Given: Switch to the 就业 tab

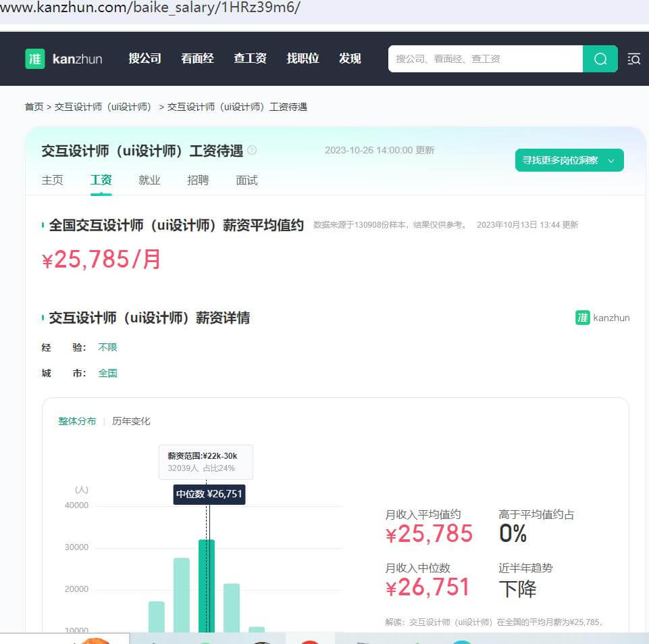Looking at the screenshot, I should tap(149, 180).
